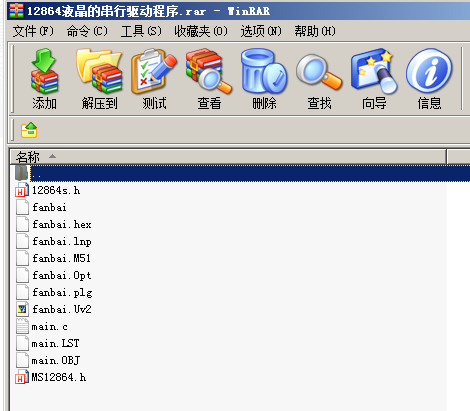The image size is (470, 411).
Task: Launch the 向导 (Wizard) icon
Action: [374, 79]
